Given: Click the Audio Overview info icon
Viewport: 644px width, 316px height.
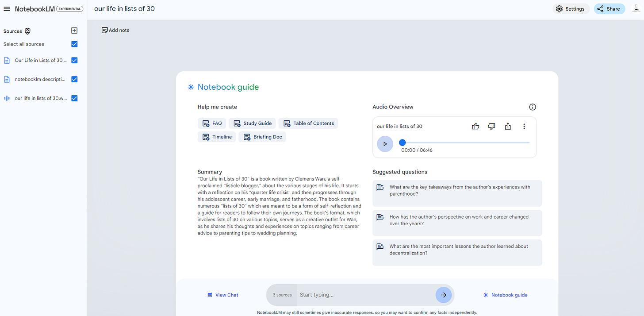Looking at the screenshot, I should (x=533, y=107).
